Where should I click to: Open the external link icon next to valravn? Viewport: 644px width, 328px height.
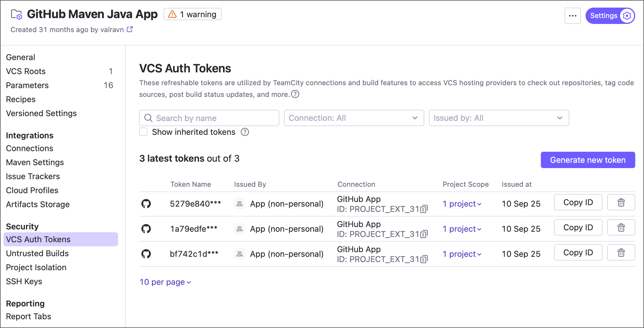[130, 29]
